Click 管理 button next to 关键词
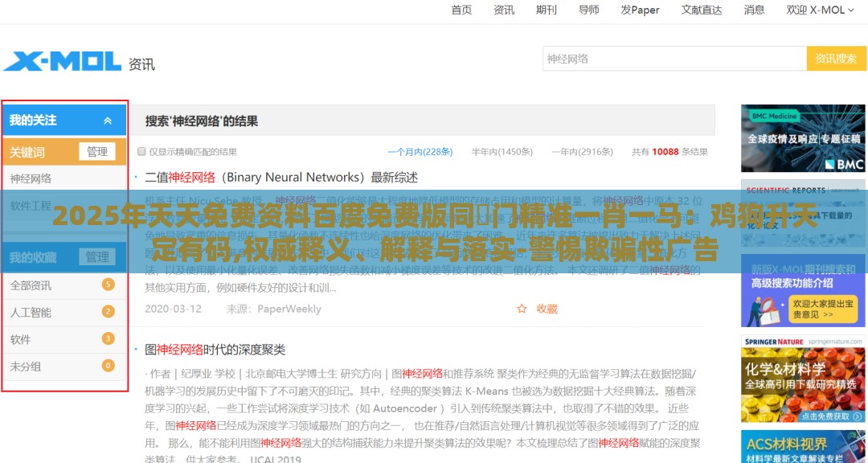 pos(97,152)
